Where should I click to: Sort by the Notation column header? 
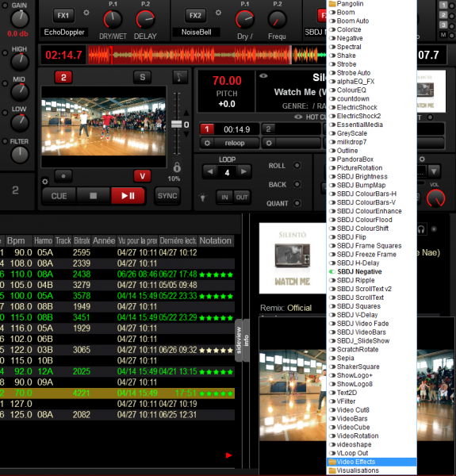click(216, 240)
